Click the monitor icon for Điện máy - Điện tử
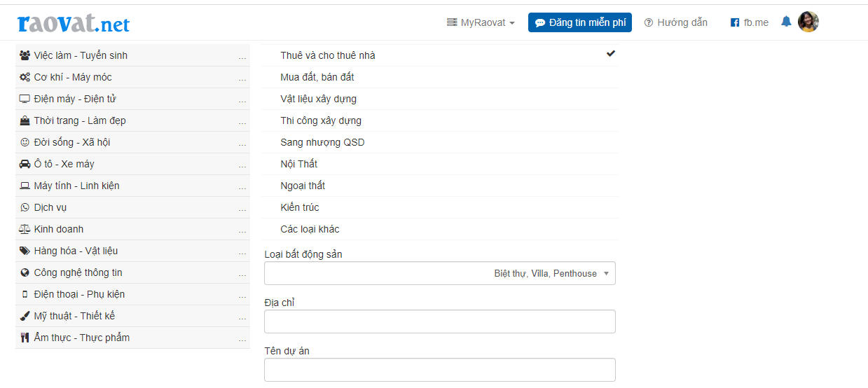Screen dimensions: 868x388 point(25,99)
